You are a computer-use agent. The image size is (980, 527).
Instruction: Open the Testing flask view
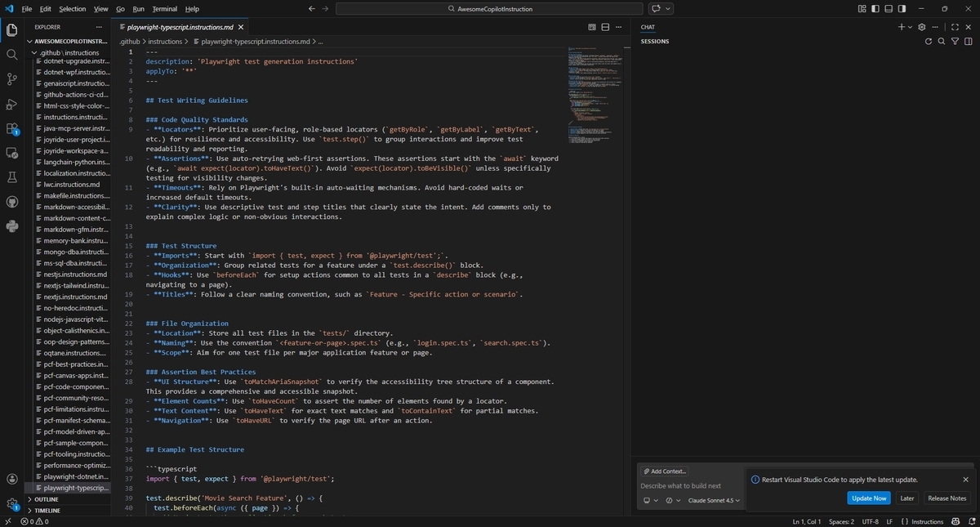[11, 177]
